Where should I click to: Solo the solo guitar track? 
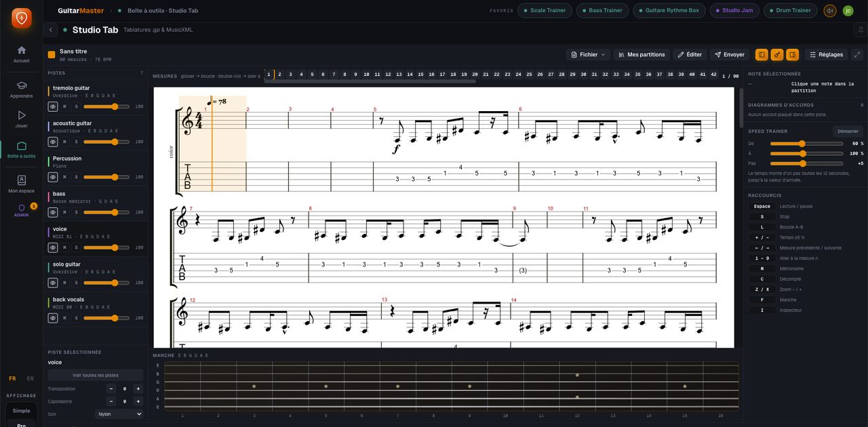76,283
